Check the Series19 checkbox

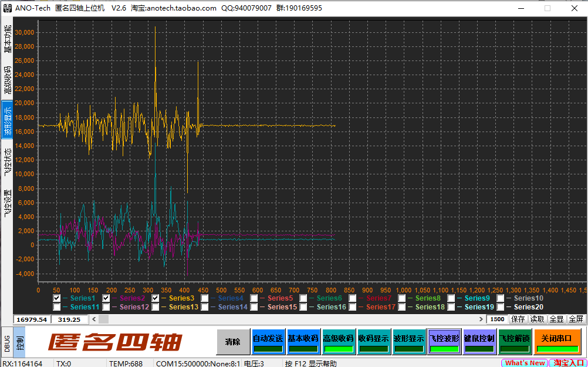click(451, 307)
